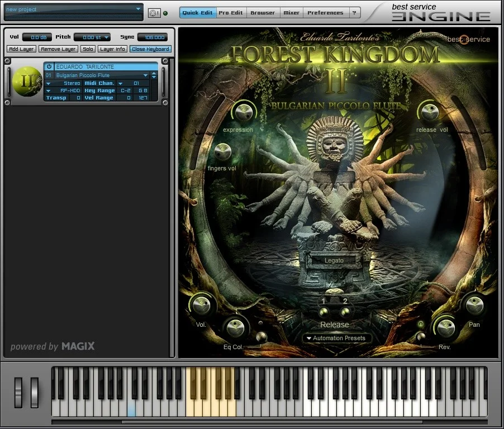Screen dimensions: 504x429
Task: Click the large Eq Col. knob
Action: click(235, 327)
